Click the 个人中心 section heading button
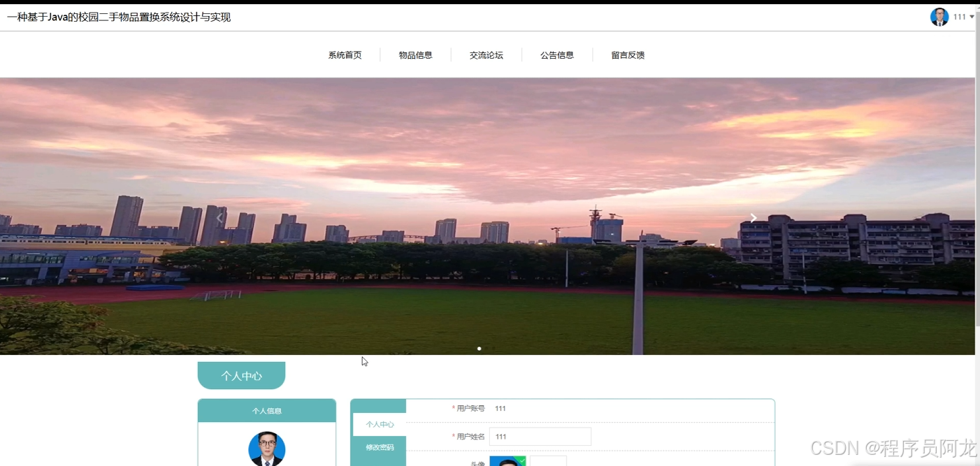The image size is (980, 466). coord(241,376)
